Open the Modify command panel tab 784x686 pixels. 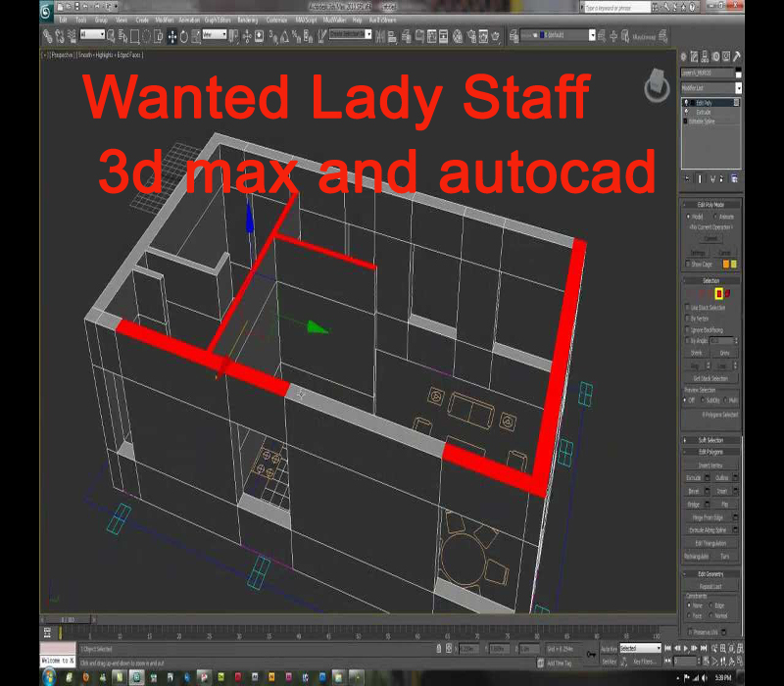pos(695,57)
